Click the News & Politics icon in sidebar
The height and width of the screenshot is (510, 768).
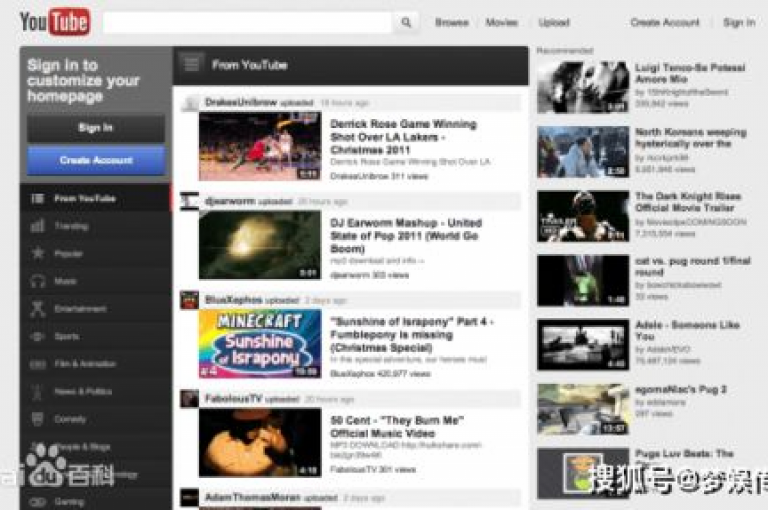pos(38,391)
